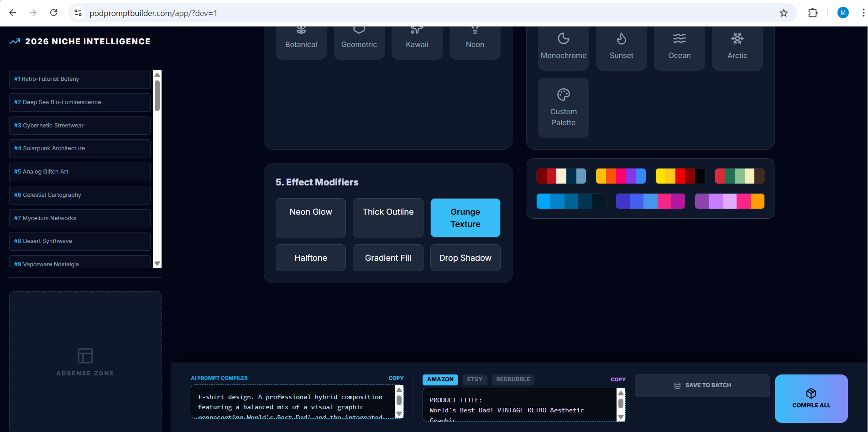The width and height of the screenshot is (868, 432).
Task: Enable the Drop Shadow effect
Action: (465, 258)
